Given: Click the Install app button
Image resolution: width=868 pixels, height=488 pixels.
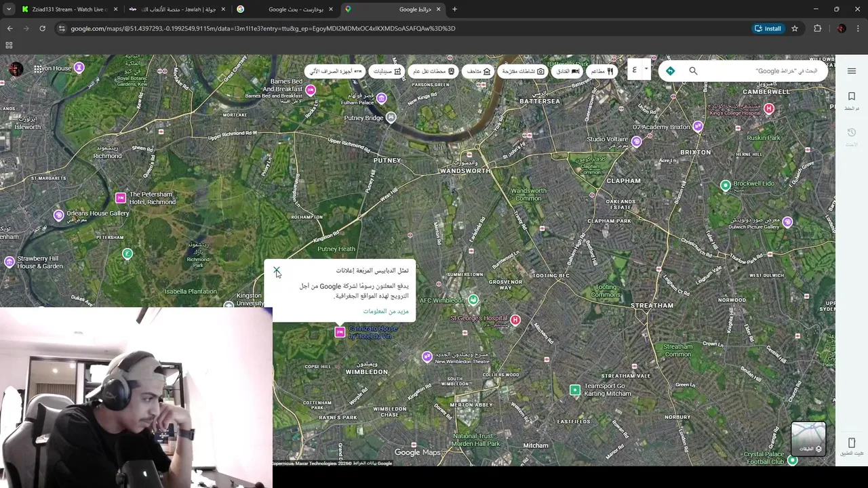Looking at the screenshot, I should coord(768,28).
